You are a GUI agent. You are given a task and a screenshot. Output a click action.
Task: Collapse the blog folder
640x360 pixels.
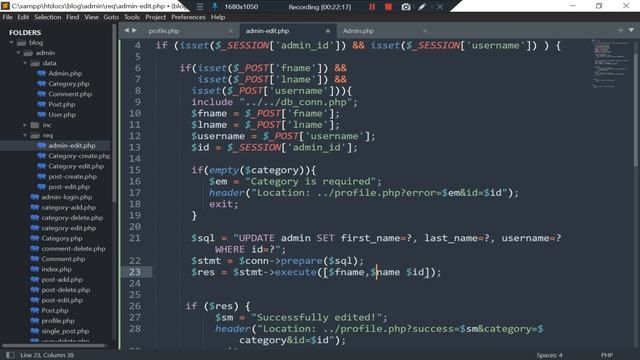coord(11,42)
